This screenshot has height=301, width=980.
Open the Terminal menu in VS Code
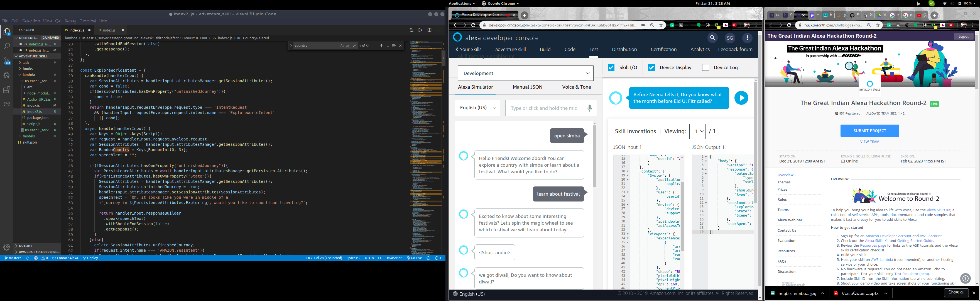[x=88, y=21]
